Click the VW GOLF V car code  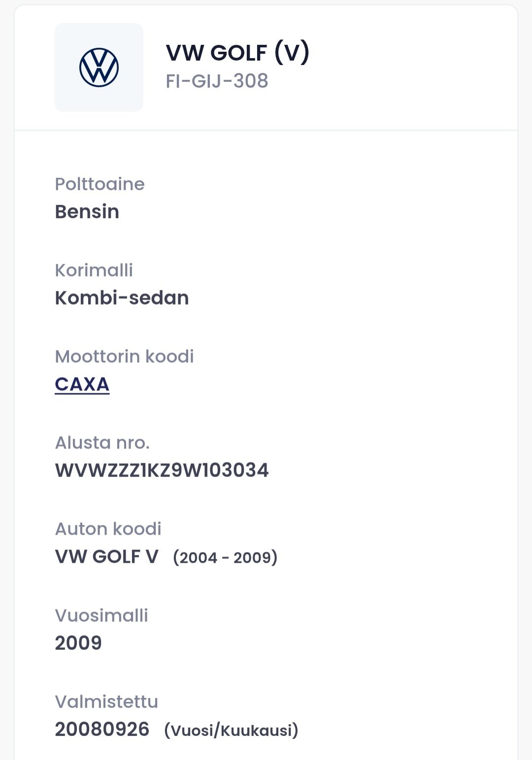click(x=106, y=556)
